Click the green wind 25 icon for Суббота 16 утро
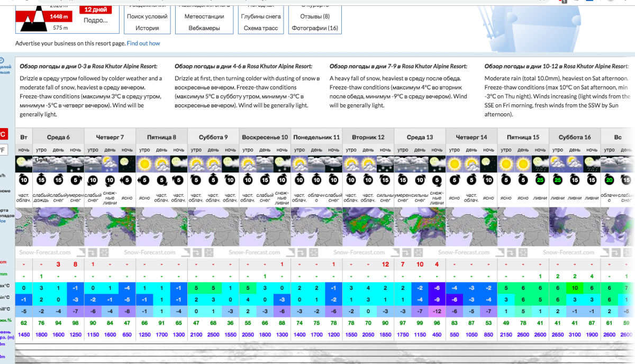 558,180
